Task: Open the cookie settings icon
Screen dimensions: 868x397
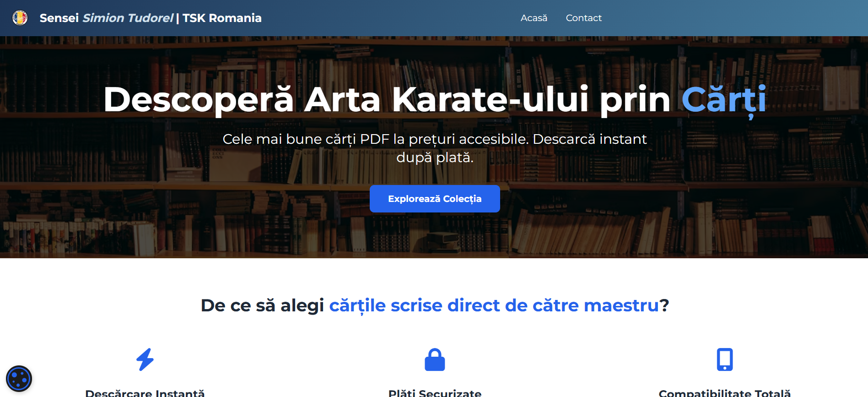Action: click(x=19, y=379)
